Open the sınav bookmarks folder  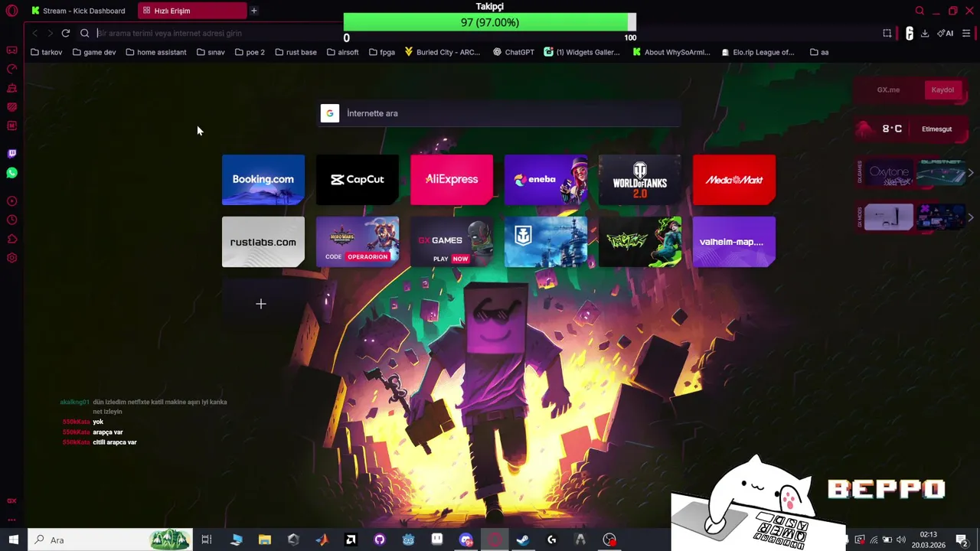(211, 52)
